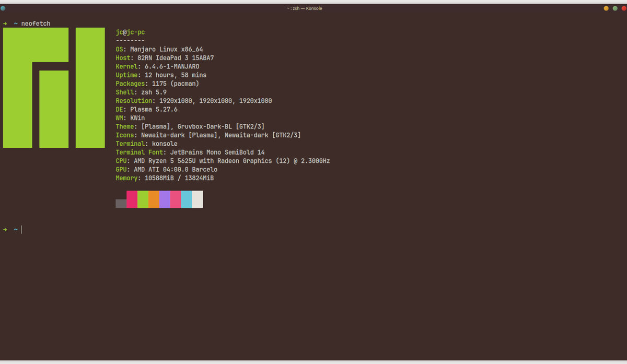Click the "Uptime: 12 hours, 58 mins" line
Image resolution: width=627 pixels, height=364 pixels.
click(161, 75)
